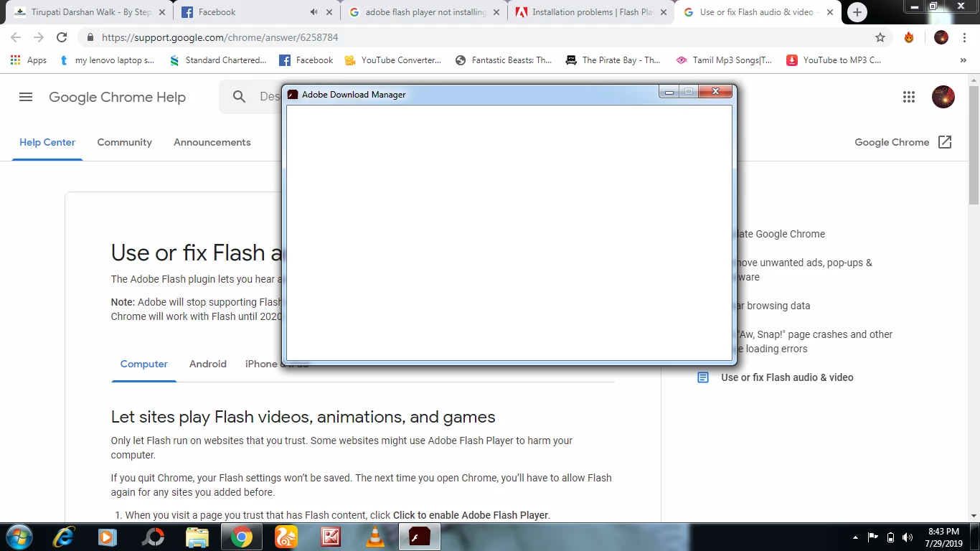Open the Windows Start menu
This screenshot has width=980, height=551.
(x=18, y=537)
